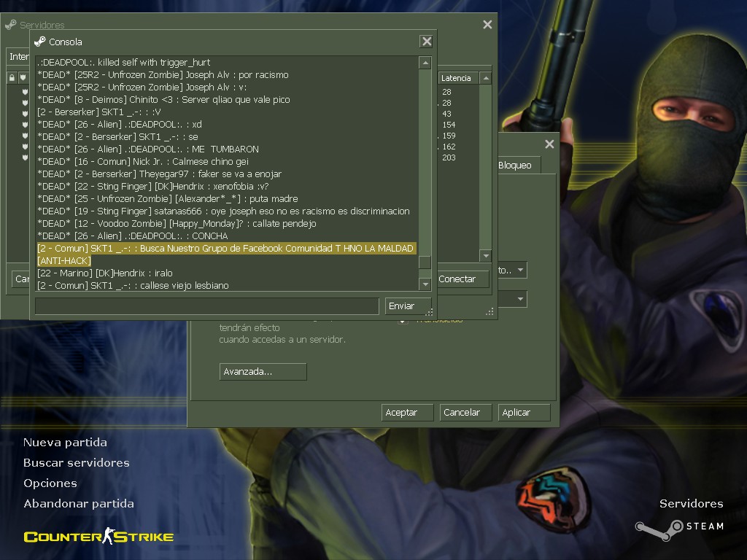This screenshot has height=560, width=747.
Task: Click the server list scrollbar up arrow
Action: pyautogui.click(x=485, y=78)
